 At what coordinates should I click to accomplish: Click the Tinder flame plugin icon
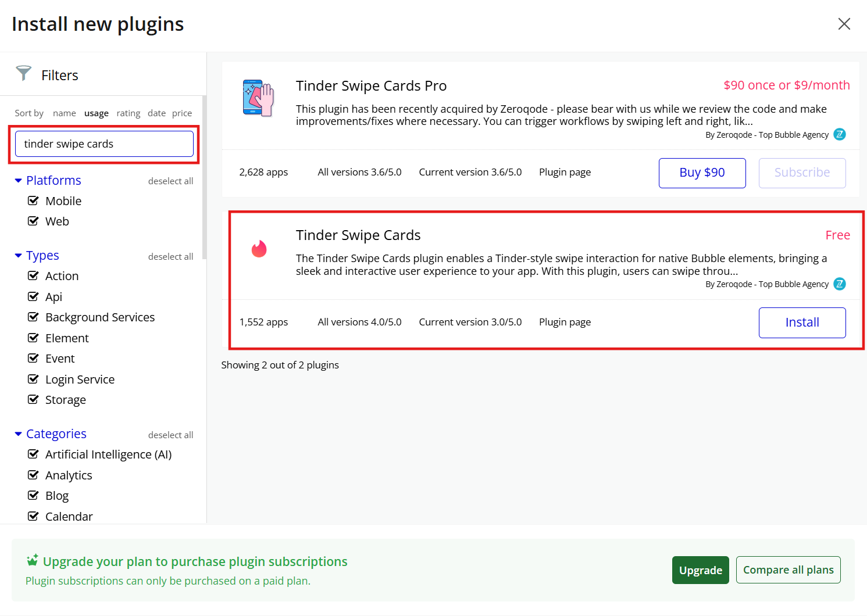point(259,249)
